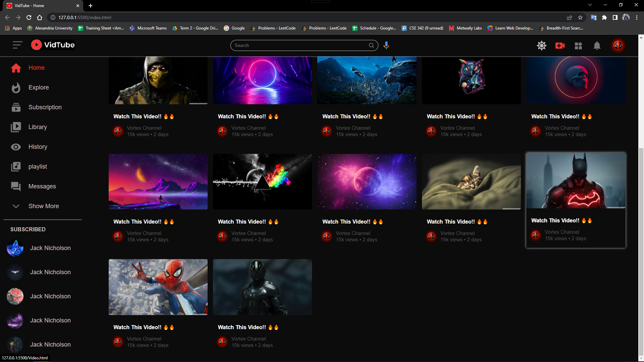644x362 pixels.
Task: Click the browser back arrow
Action: coord(7,17)
